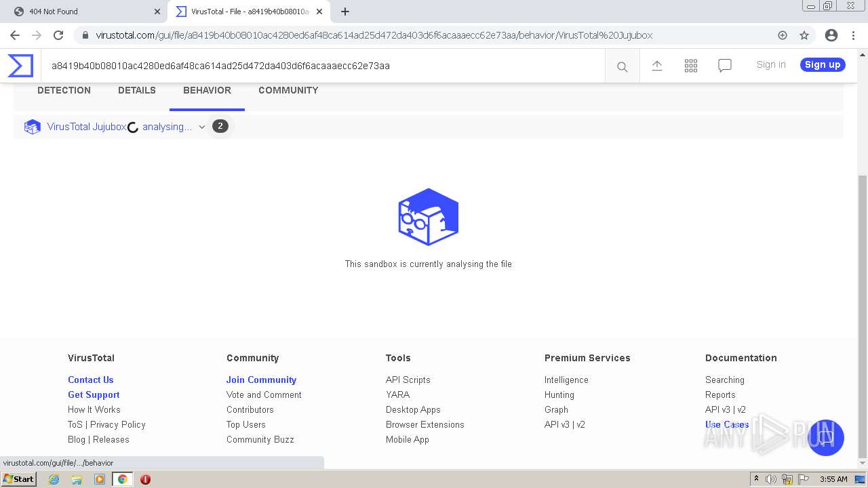The image size is (868, 488).
Task: Open the YARA link
Action: coord(397,394)
